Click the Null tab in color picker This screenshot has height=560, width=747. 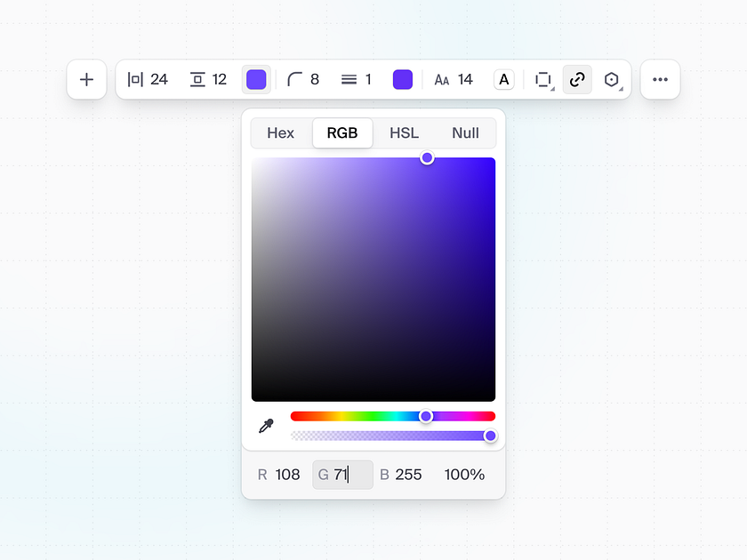click(x=465, y=132)
